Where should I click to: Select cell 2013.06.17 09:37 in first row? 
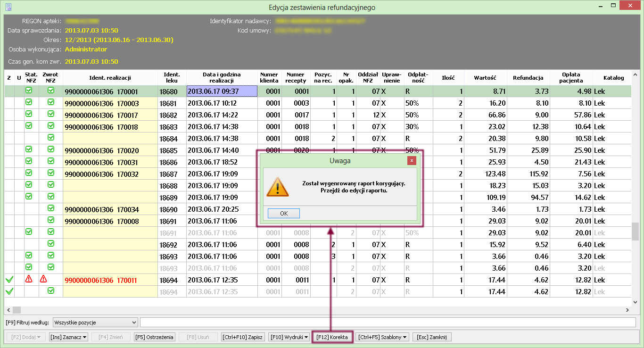coord(222,91)
